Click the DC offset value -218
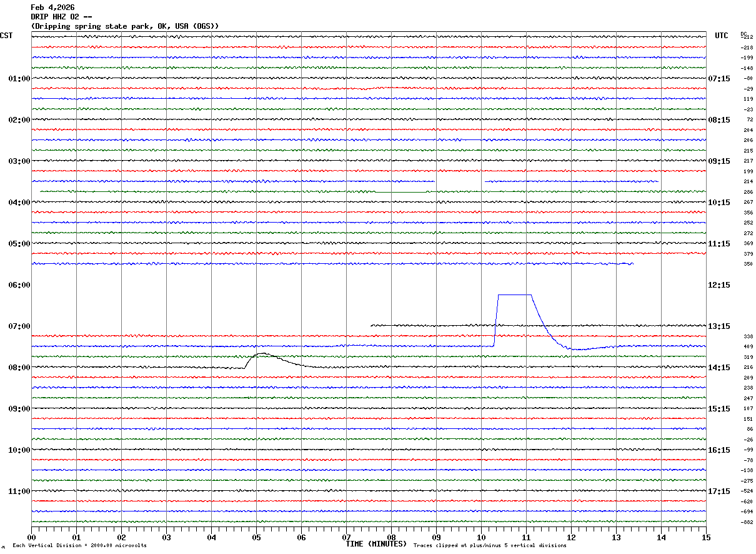756x554 pixels. tap(747, 48)
